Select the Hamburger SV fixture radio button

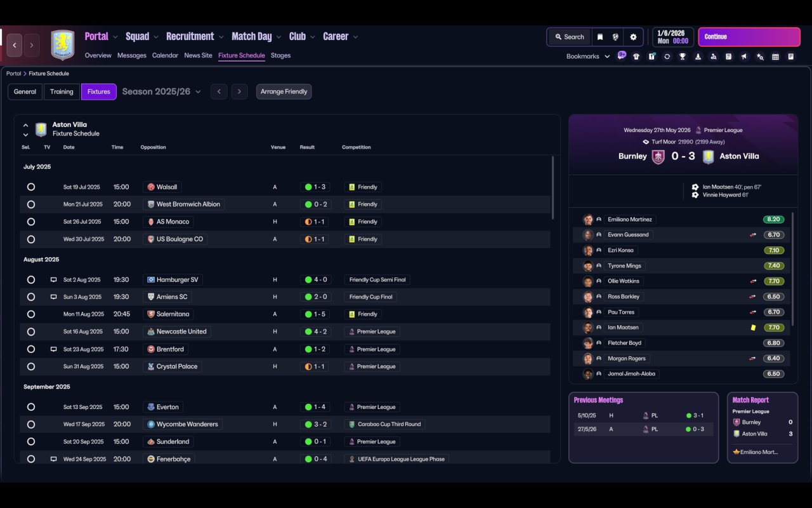[31, 280]
